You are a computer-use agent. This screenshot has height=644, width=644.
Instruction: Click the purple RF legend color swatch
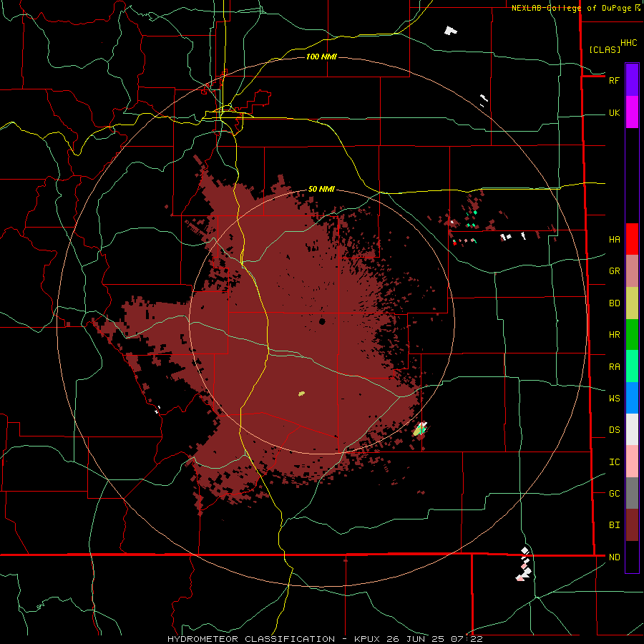pos(632,79)
